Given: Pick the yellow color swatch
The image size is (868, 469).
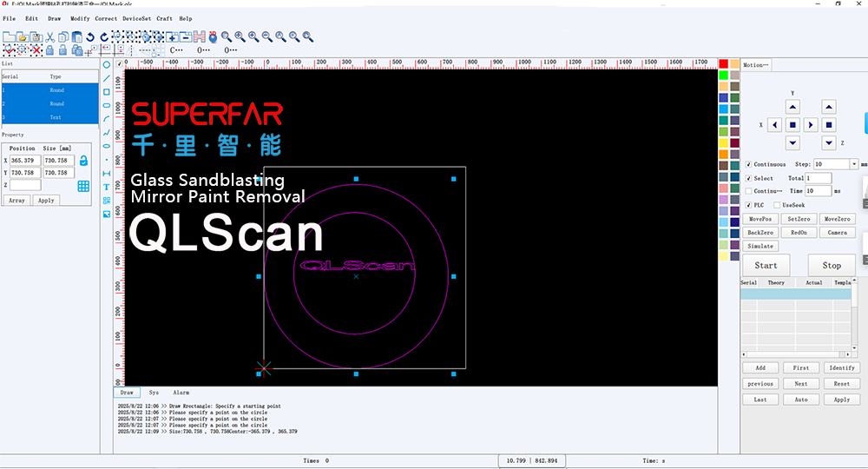Looking at the screenshot, I should pyautogui.click(x=724, y=142).
